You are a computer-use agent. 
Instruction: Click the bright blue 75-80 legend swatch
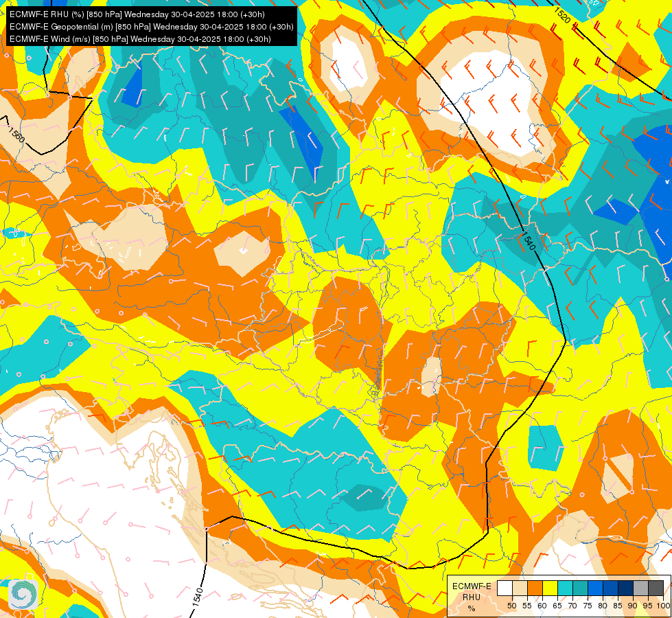(595, 588)
